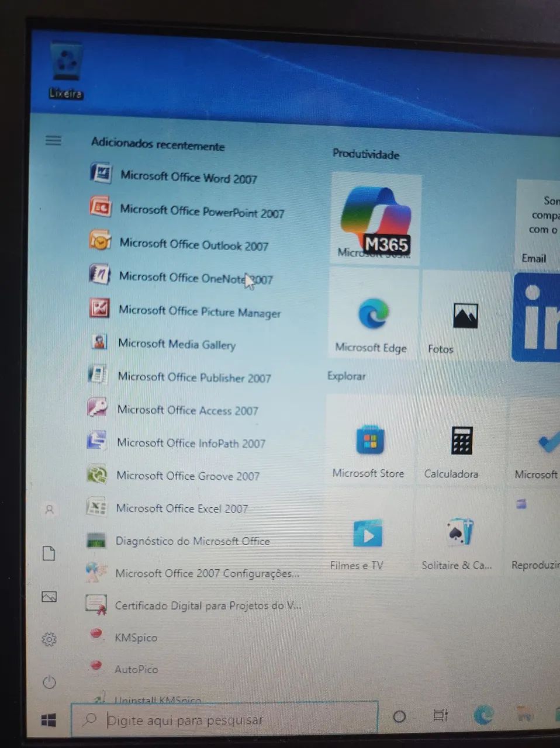The width and height of the screenshot is (560, 748).
Task: Click the Certificado Digital certificate icon
Action: point(96,604)
